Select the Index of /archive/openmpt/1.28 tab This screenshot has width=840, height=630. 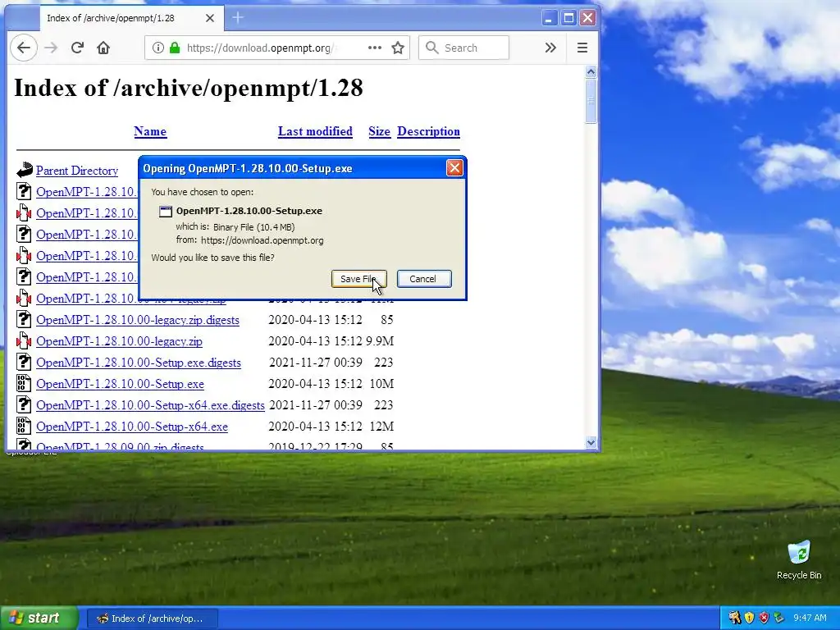131,18
